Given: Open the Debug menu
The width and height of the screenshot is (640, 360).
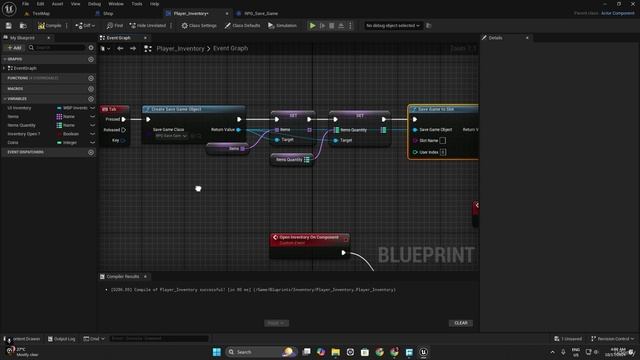Looking at the screenshot, I should 94,4.
